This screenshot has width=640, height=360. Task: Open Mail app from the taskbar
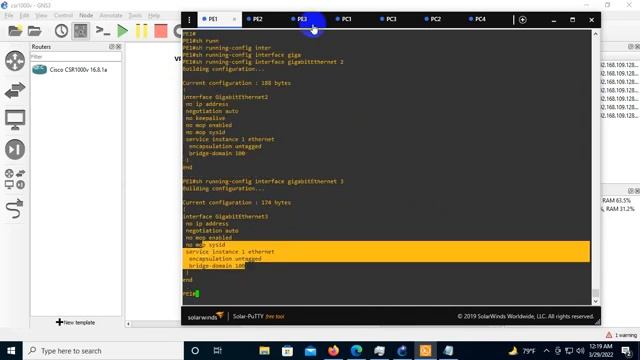(x=310, y=351)
